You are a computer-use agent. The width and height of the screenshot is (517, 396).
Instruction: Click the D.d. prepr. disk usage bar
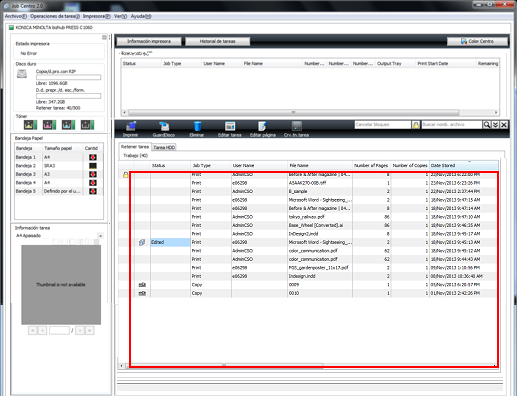pos(68,96)
